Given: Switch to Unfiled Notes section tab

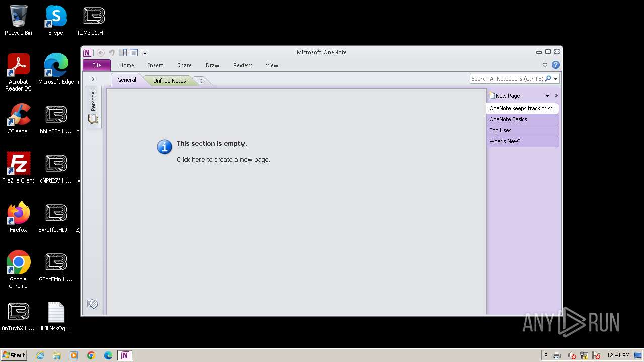Looking at the screenshot, I should click(170, 81).
